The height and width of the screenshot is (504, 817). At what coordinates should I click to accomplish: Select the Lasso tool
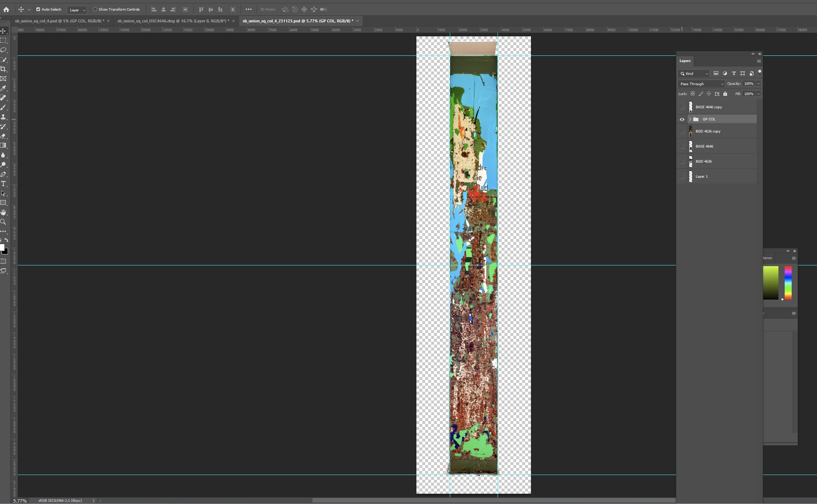[x=3, y=50]
